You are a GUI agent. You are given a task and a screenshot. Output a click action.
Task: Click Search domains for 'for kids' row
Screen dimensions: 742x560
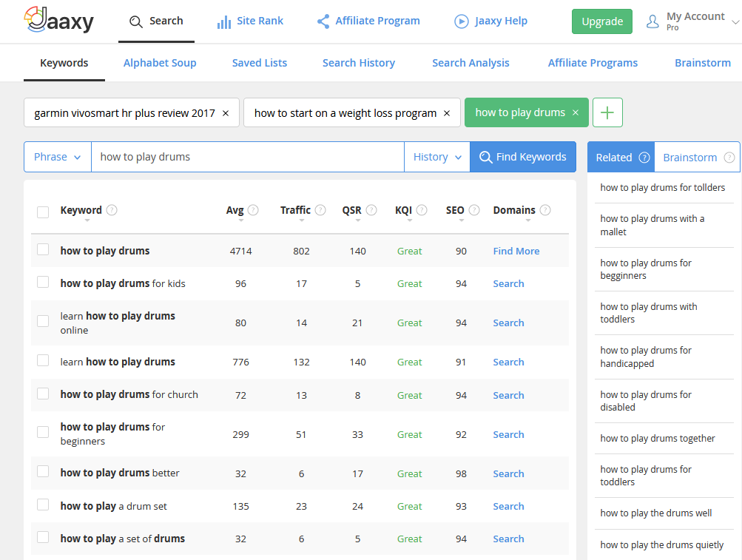[x=509, y=283]
